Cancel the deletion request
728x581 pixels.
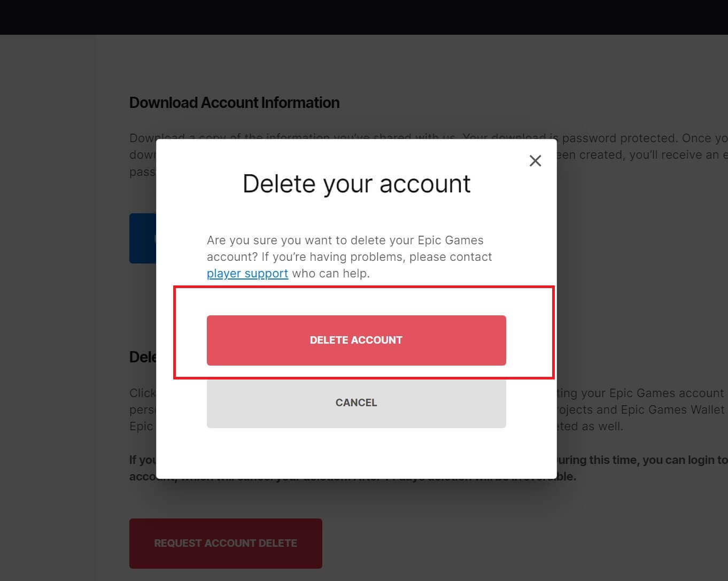(356, 402)
